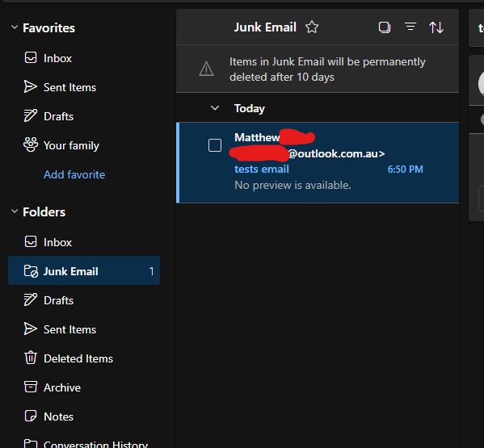The width and height of the screenshot is (484, 448).
Task: Click the Your family people icon
Action: 31,144
